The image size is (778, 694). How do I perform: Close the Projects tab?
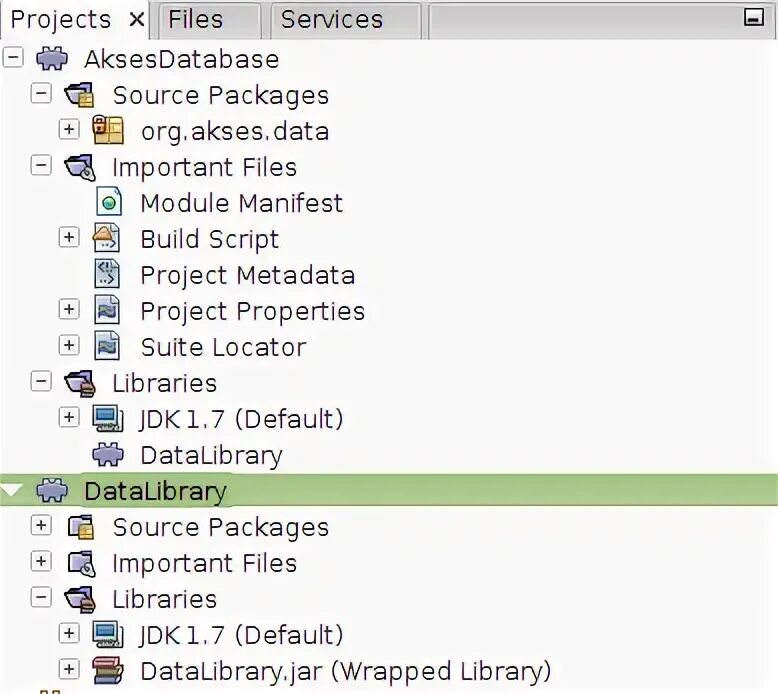pos(136,20)
